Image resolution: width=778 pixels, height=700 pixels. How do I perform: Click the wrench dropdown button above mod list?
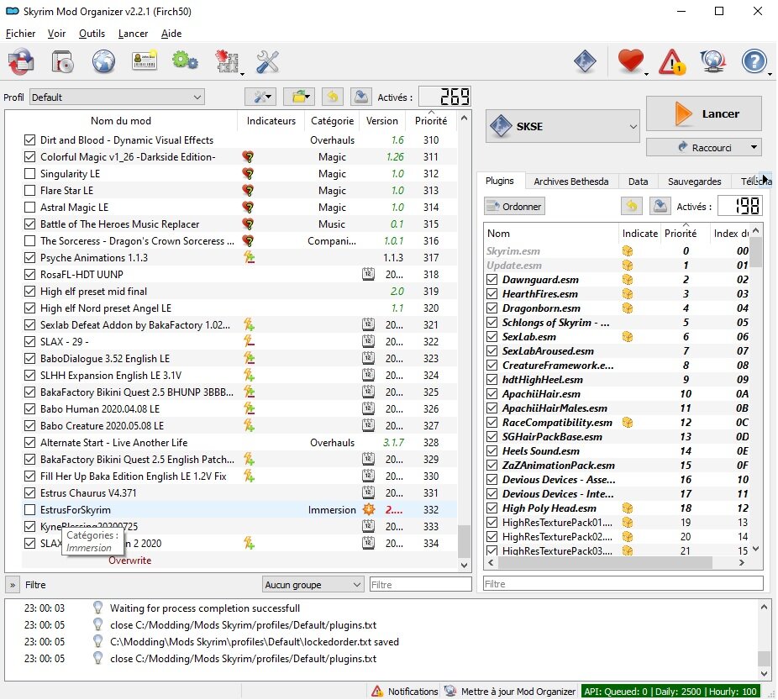coord(260,97)
